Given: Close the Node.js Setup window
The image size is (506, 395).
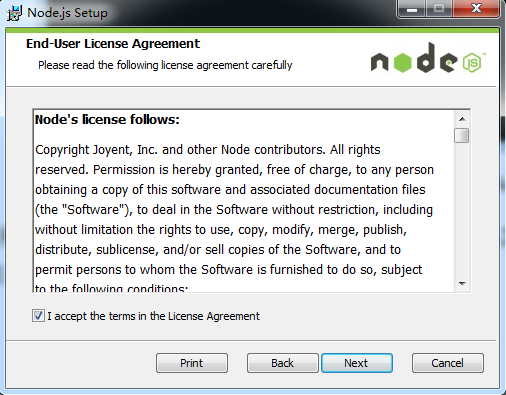Looking at the screenshot, I should [x=476, y=8].
